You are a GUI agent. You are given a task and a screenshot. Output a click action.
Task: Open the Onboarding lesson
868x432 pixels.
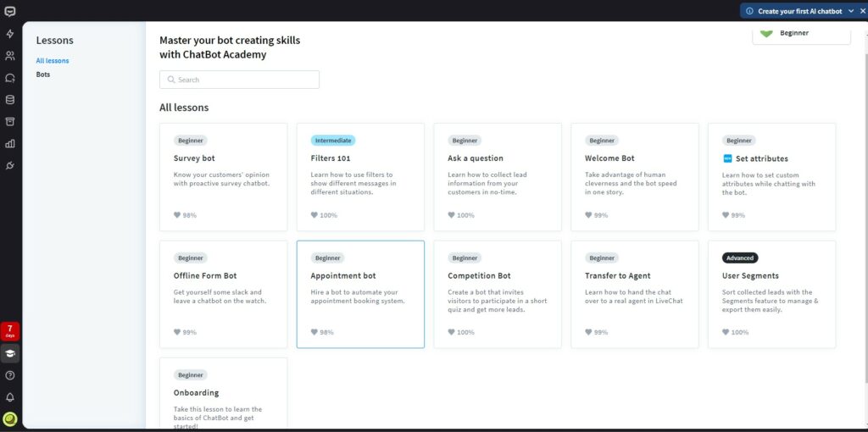(x=224, y=393)
